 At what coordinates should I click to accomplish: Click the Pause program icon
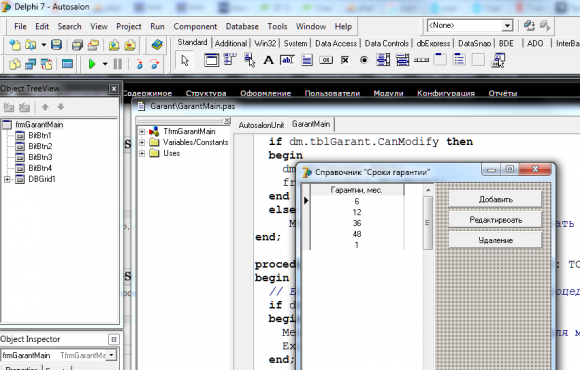(x=118, y=64)
